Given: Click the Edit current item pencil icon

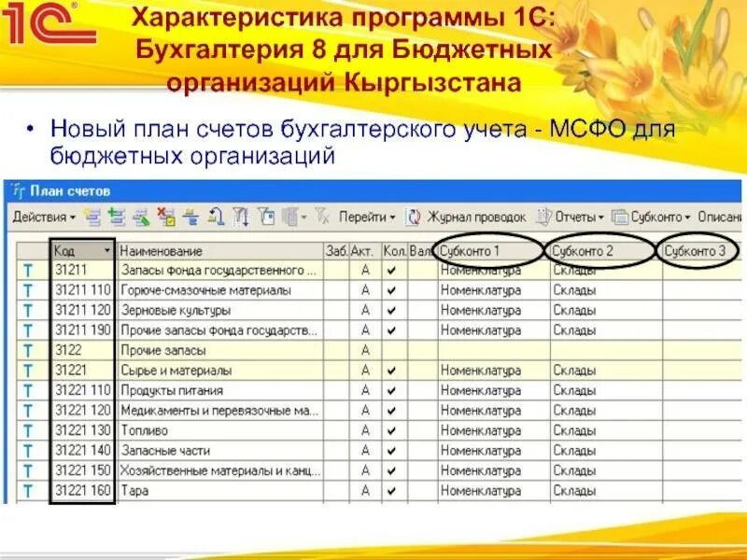Looking at the screenshot, I should point(141,217).
